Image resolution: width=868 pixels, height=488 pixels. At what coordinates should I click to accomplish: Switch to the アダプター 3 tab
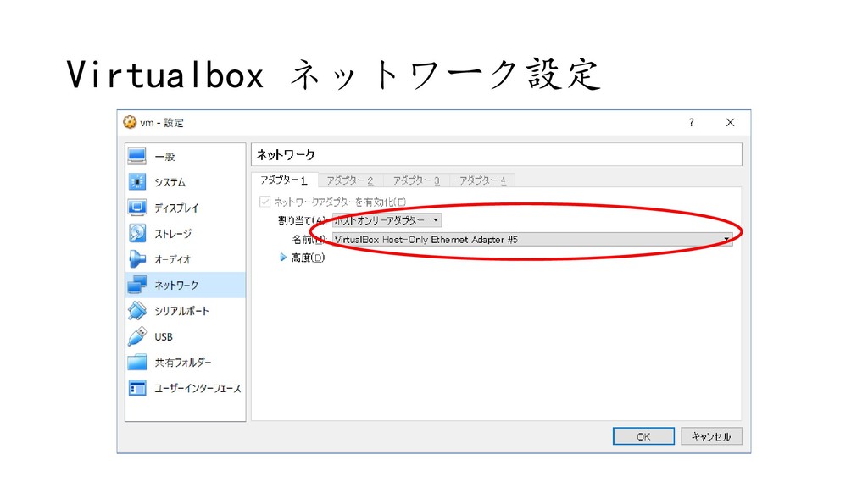416,180
